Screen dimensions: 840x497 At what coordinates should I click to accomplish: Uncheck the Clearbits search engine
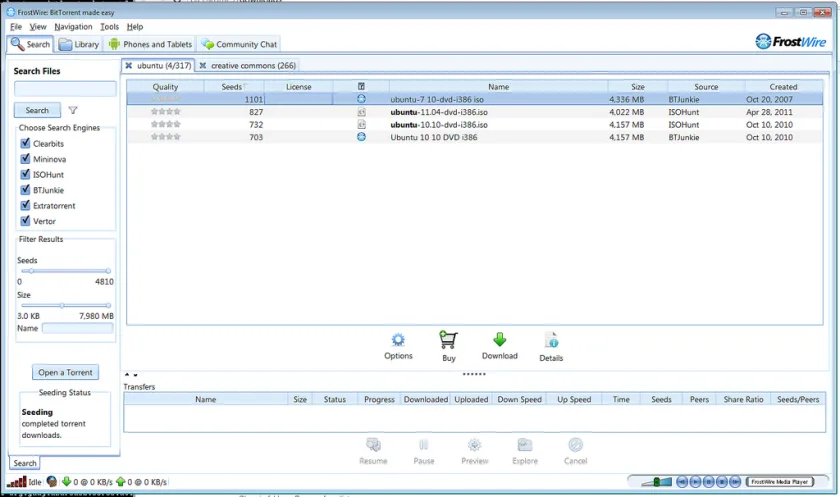(x=25, y=143)
